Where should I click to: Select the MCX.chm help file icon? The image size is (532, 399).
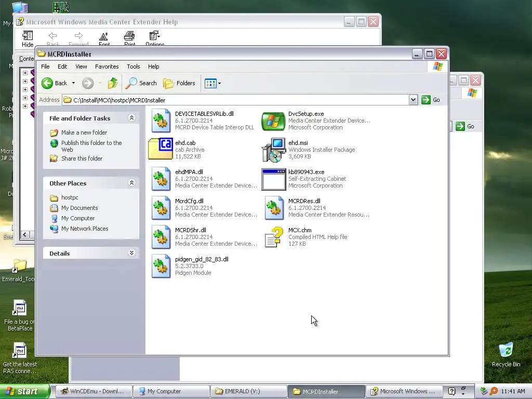pos(274,237)
